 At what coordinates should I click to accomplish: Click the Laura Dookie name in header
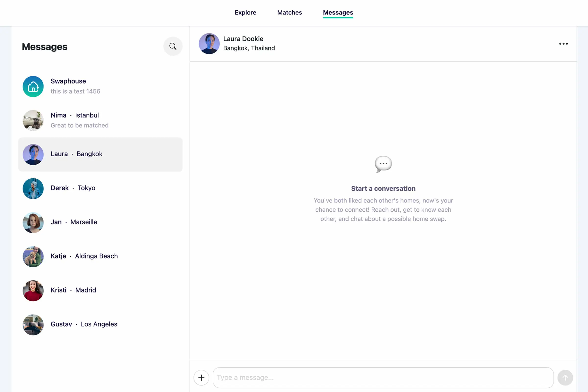click(x=243, y=39)
